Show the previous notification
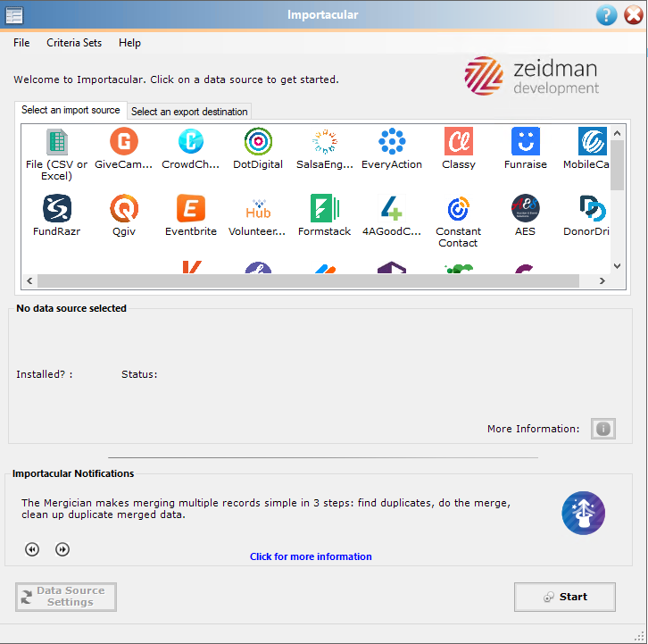 point(32,549)
